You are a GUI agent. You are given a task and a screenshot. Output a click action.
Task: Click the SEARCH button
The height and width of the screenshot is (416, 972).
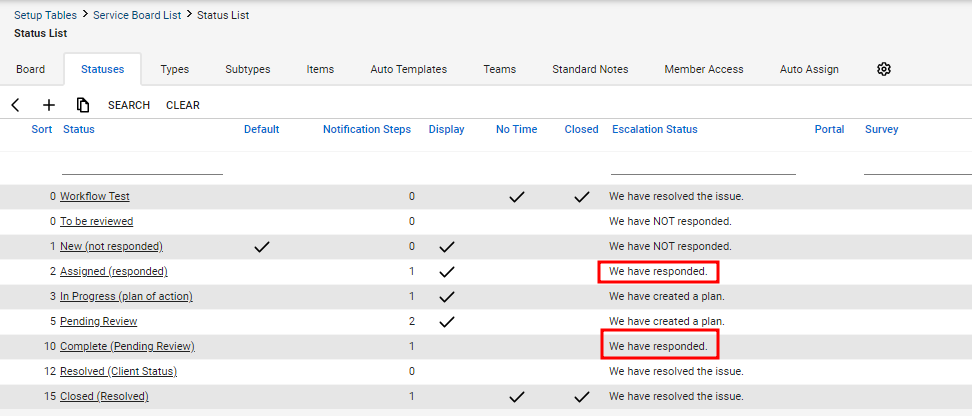pyautogui.click(x=129, y=105)
